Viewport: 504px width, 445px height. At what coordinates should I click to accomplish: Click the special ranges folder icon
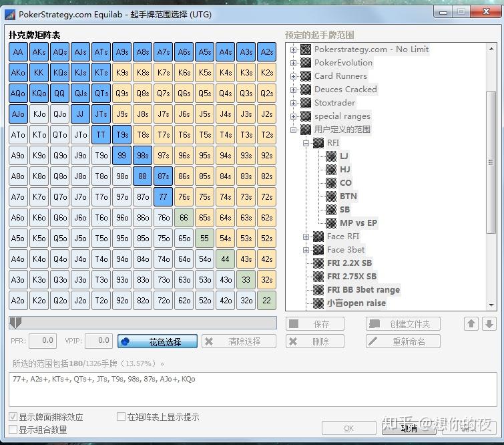306,116
